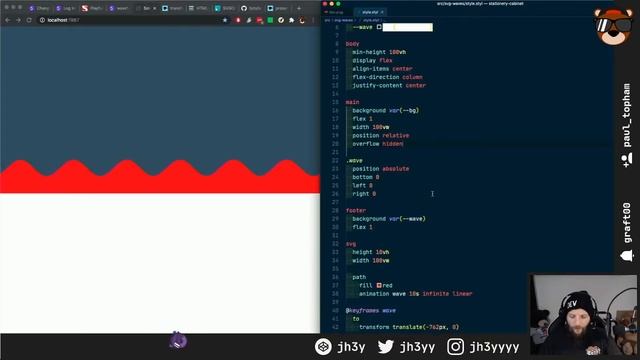
Task: Click the 'display flex' line
Action: 372,60
